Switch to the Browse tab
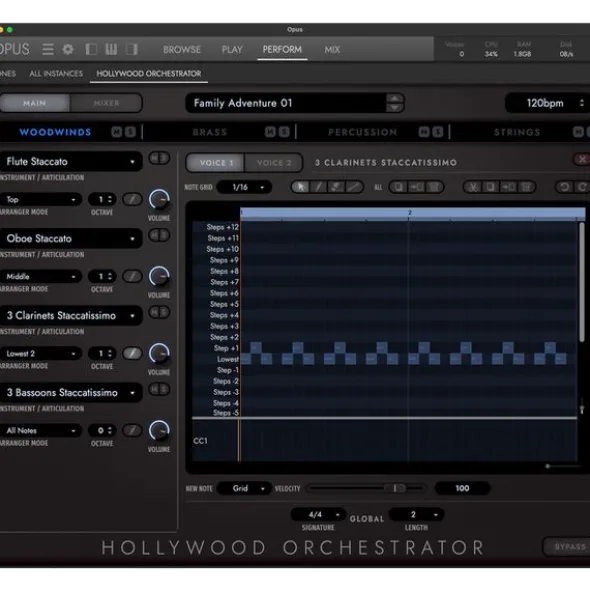Image resolution: width=590 pixels, height=591 pixels. point(182,49)
